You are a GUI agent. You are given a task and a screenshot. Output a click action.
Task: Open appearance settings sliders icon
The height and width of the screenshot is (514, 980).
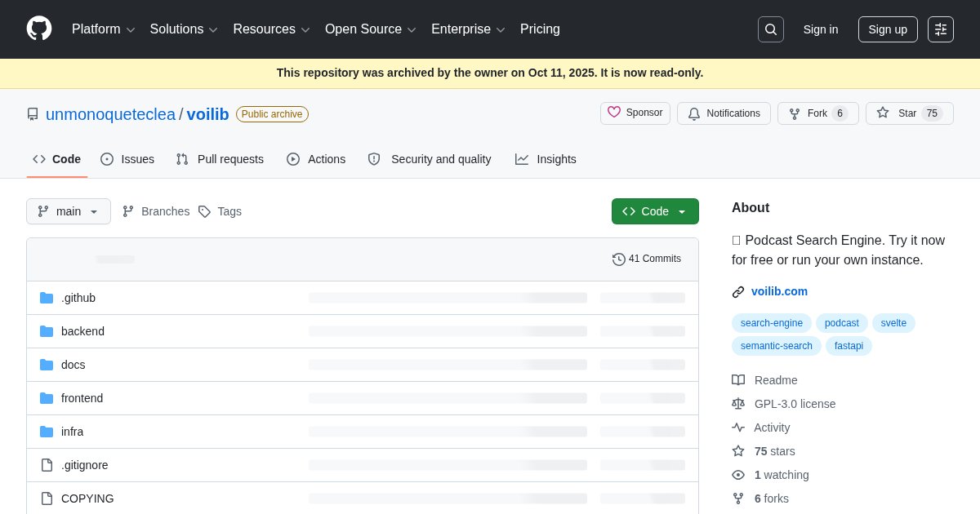point(941,29)
